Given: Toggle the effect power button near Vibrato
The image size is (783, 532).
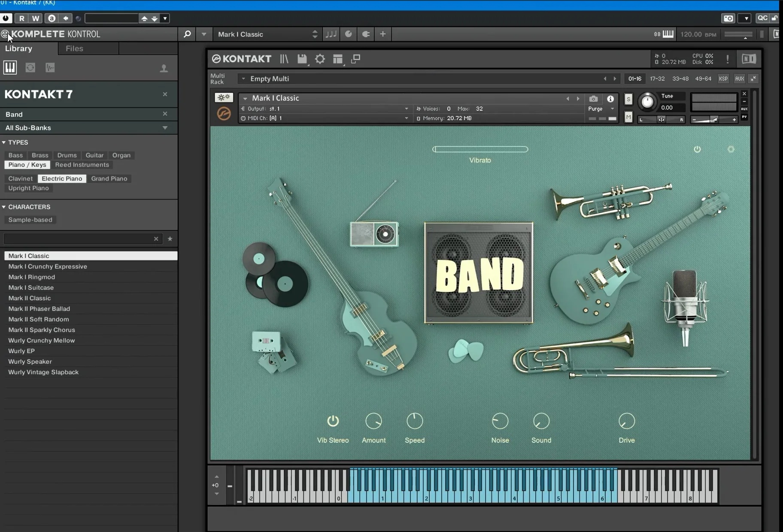Looking at the screenshot, I should (x=697, y=149).
